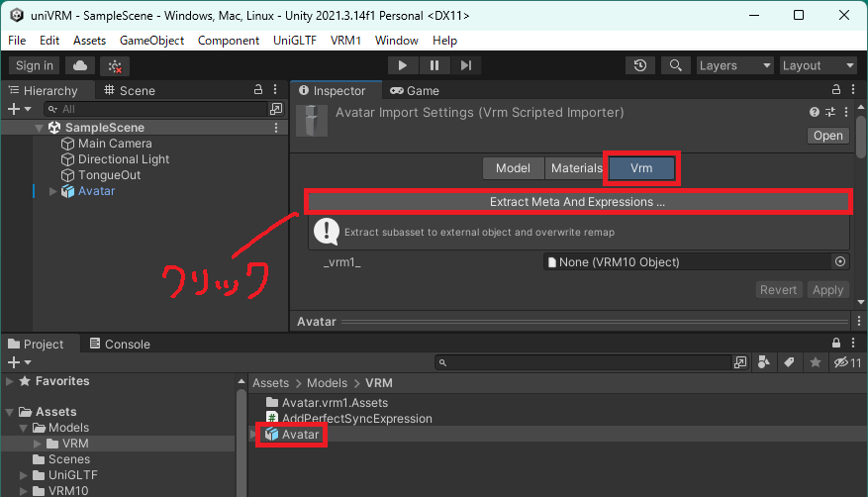Click Extract Meta And Expressions button
This screenshot has height=497, width=868.
click(577, 202)
